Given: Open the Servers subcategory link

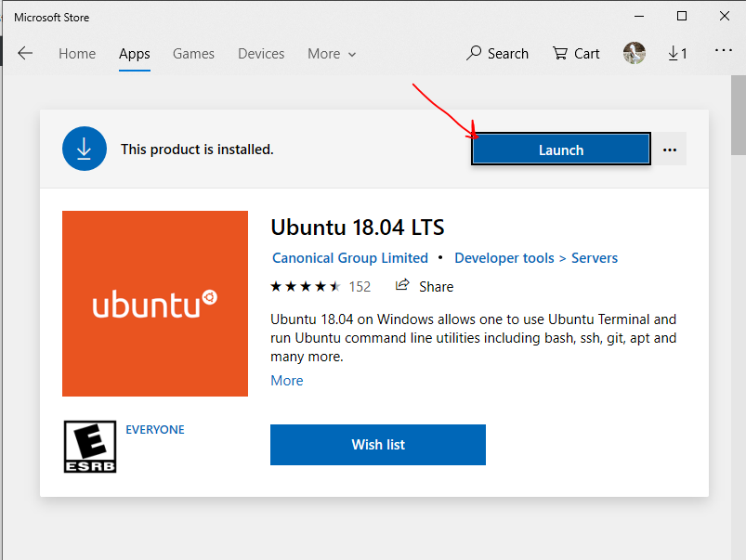Looking at the screenshot, I should [x=595, y=258].
